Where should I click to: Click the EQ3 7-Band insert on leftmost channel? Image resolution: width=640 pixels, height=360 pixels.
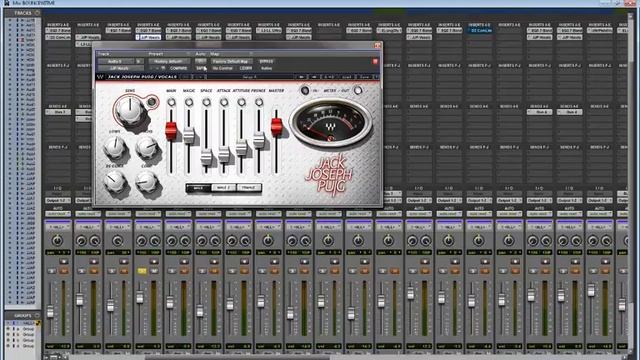[58, 30]
